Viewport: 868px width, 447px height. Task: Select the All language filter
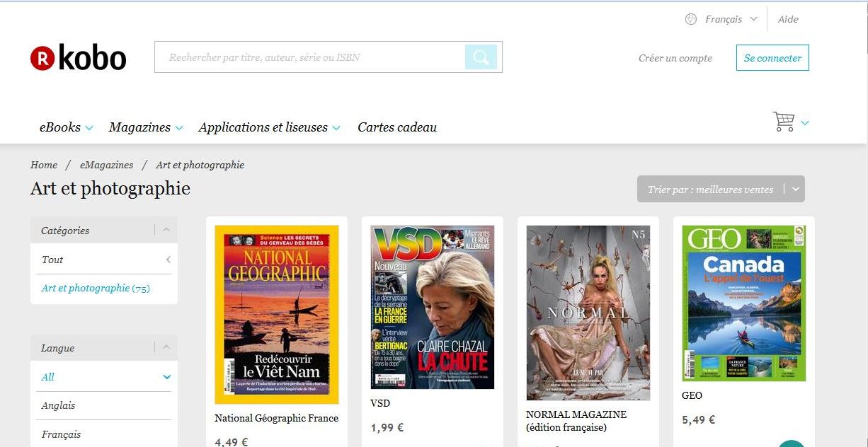104,377
